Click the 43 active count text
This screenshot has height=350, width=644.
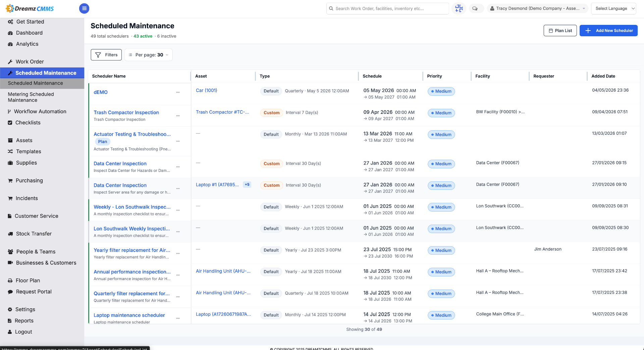tap(143, 36)
